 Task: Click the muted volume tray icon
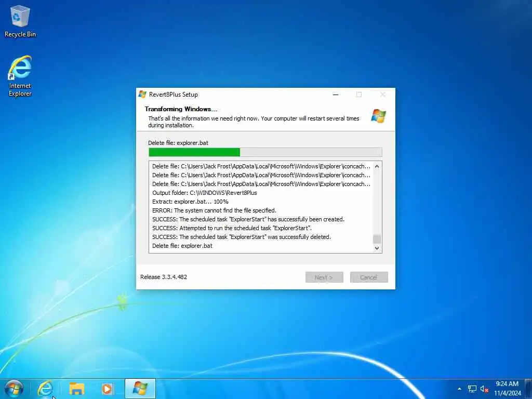click(484, 389)
